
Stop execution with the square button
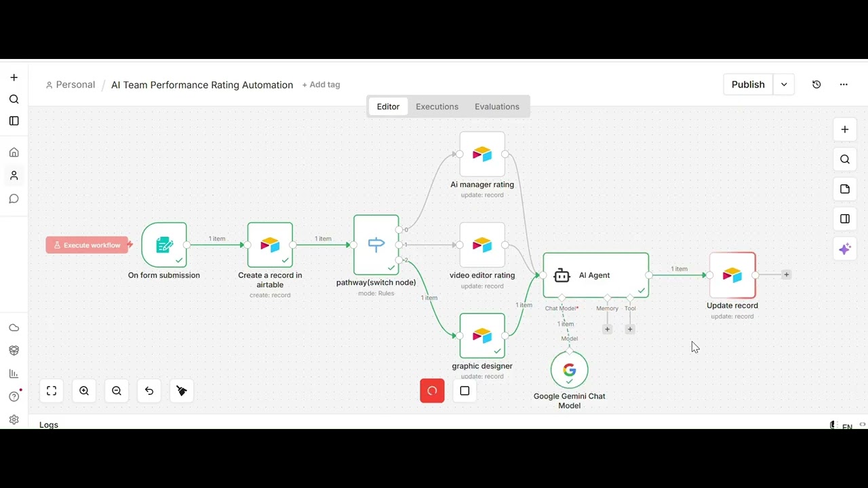[465, 390]
